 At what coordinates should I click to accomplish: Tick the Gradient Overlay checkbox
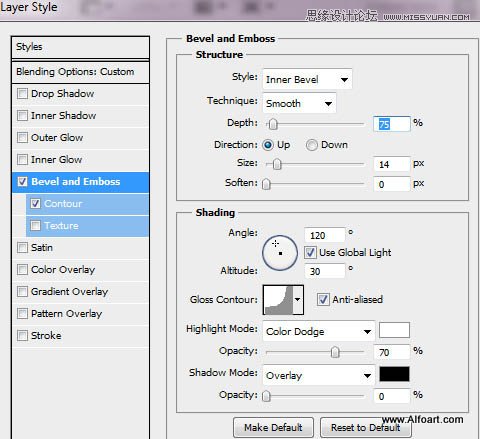22,292
